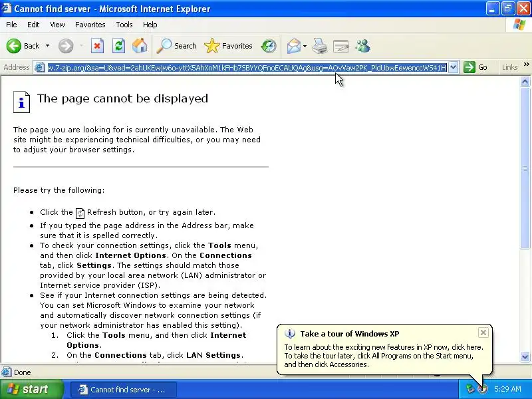Open the Help menu

point(150,25)
